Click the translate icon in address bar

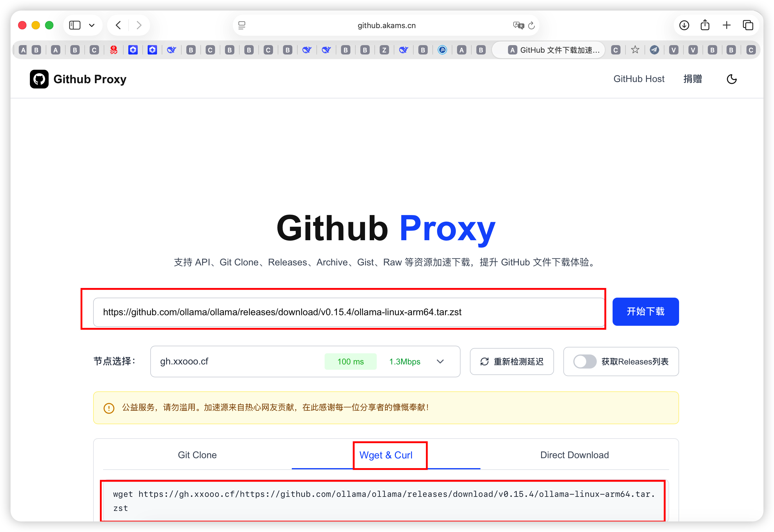pyautogui.click(x=518, y=25)
